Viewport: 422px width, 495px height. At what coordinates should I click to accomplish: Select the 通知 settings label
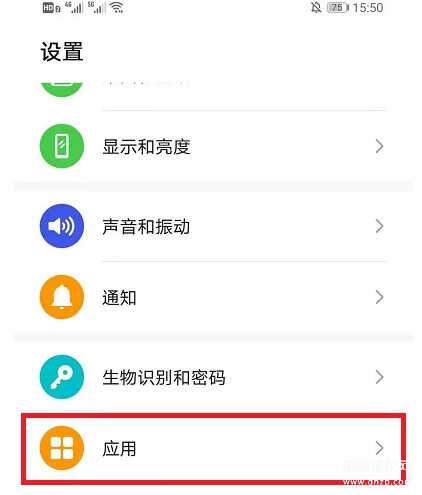119,298
